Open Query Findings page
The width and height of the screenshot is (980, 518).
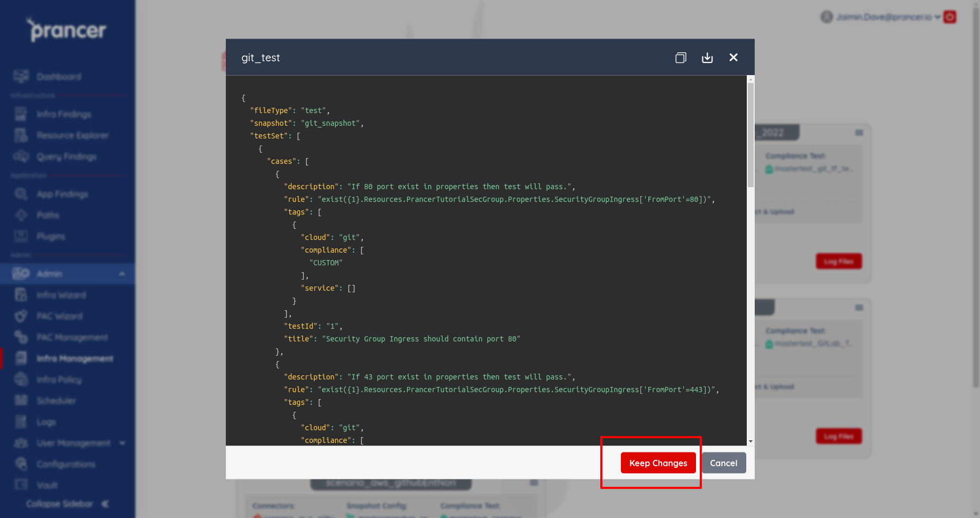67,156
